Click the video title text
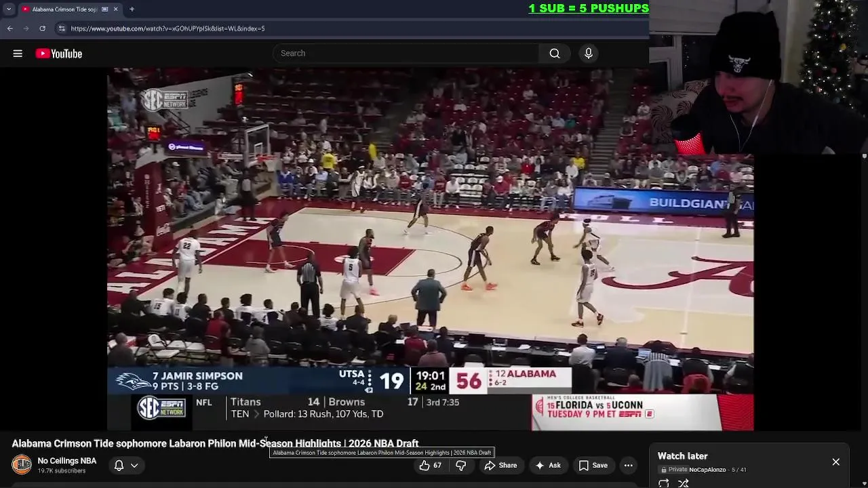The image size is (868, 488). click(215, 443)
